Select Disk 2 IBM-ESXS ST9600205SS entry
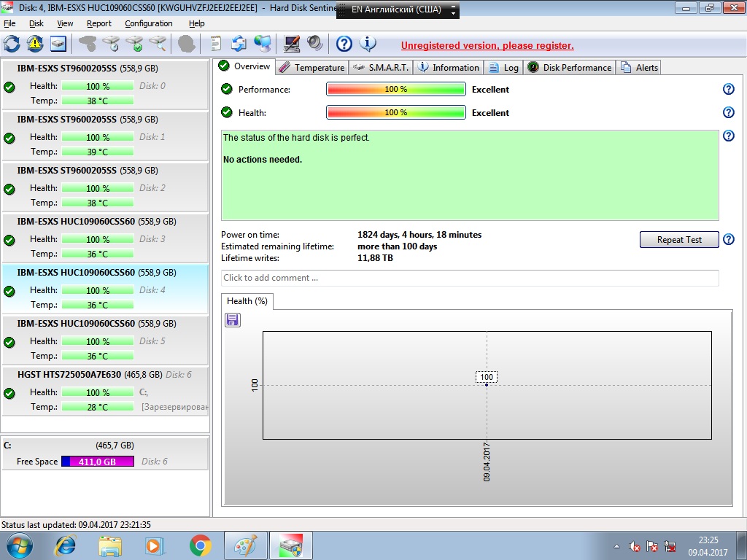The width and height of the screenshot is (747, 560). coord(105,187)
